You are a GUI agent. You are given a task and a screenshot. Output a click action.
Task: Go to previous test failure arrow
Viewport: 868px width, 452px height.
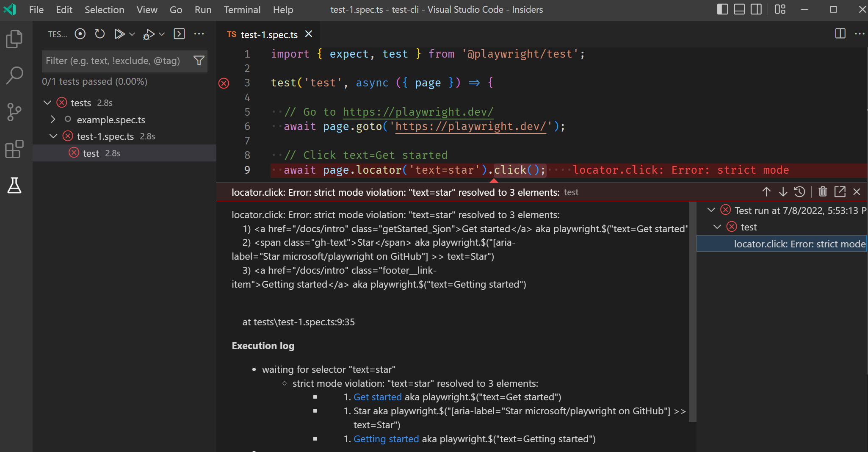(x=766, y=192)
